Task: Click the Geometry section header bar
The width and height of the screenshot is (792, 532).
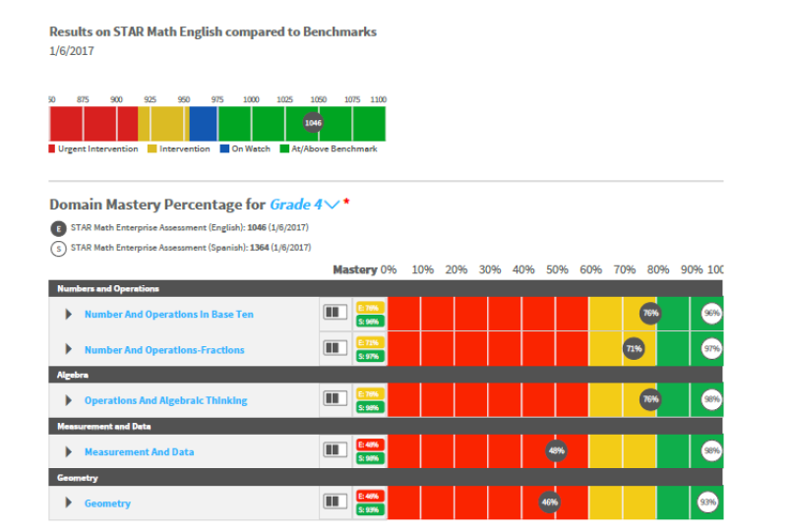Action: 386,478
